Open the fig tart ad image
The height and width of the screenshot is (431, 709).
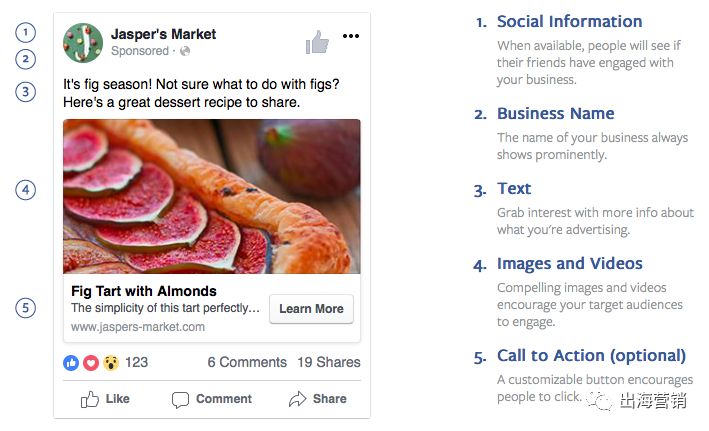211,196
